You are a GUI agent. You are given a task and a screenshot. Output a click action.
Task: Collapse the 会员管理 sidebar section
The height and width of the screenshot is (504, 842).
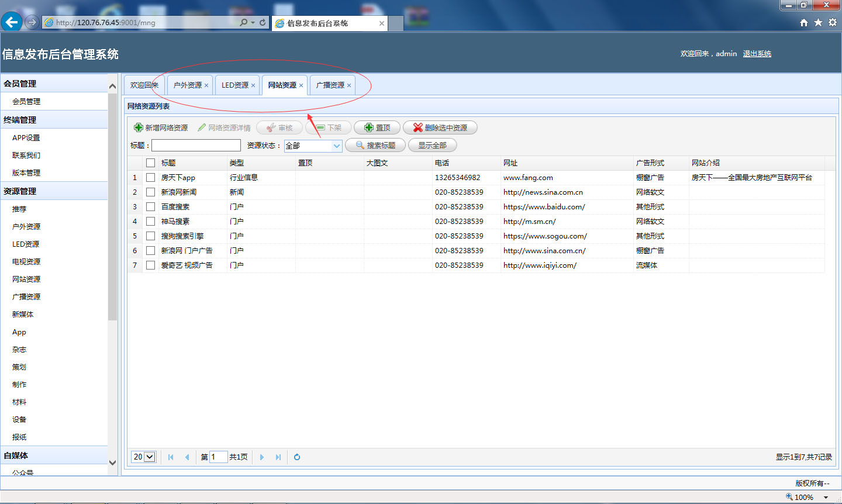[54, 84]
